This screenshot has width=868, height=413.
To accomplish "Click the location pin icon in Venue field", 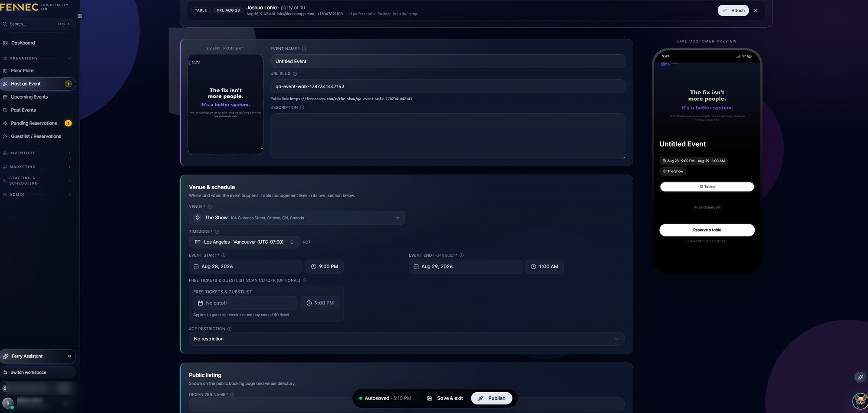I will coord(197,218).
